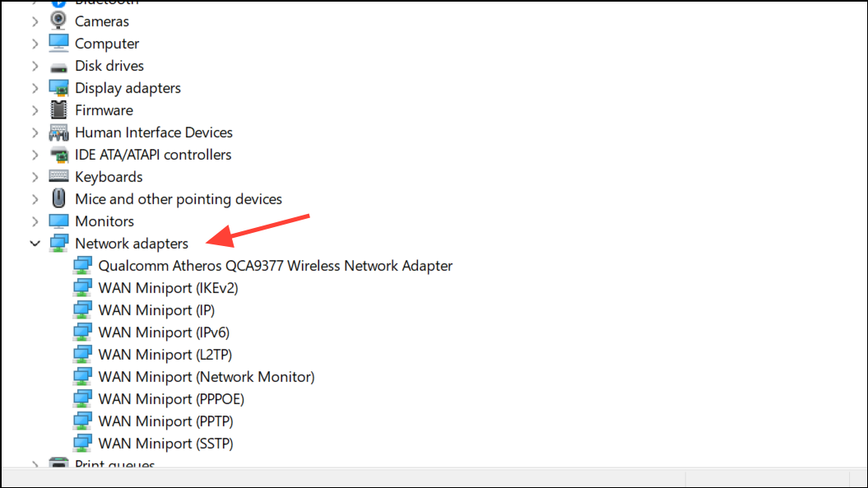Select WAN Miniport (Network Monitor)

coord(207,376)
